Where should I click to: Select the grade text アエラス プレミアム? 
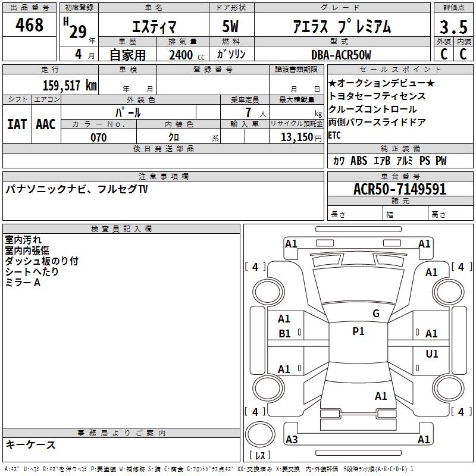(342, 26)
